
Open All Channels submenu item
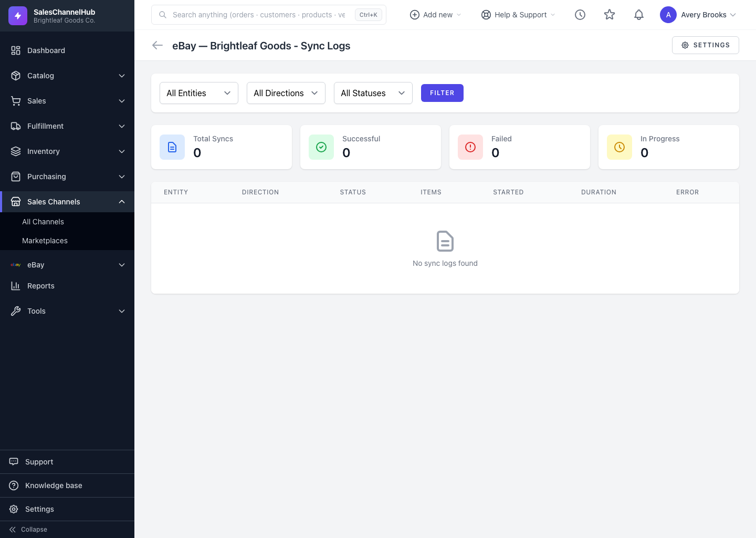[67, 222]
